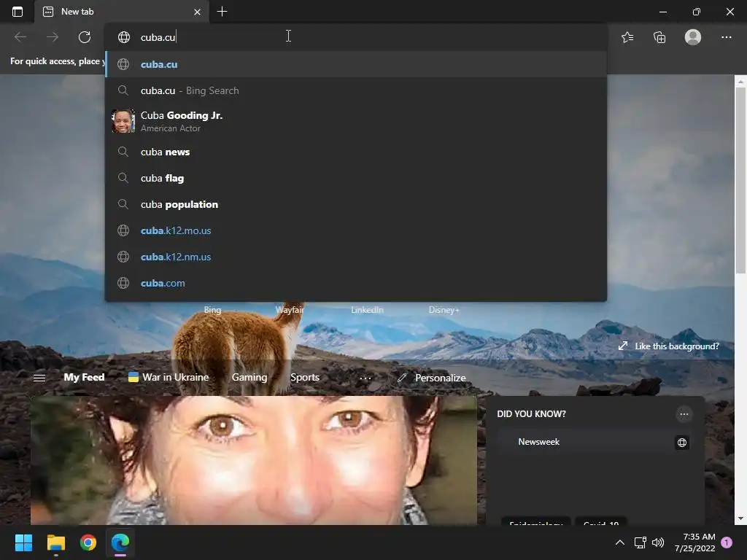Open the clock showing 7:35 AM
747x560 pixels.
(694, 542)
